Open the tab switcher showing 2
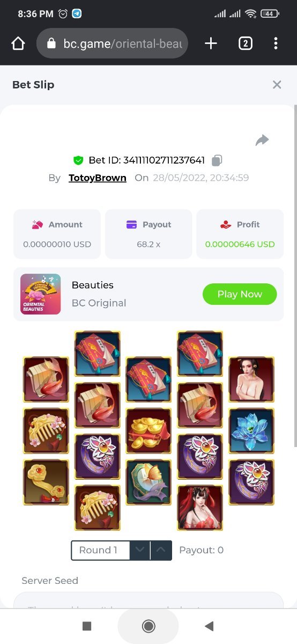This screenshot has height=644, width=297. 245,43
